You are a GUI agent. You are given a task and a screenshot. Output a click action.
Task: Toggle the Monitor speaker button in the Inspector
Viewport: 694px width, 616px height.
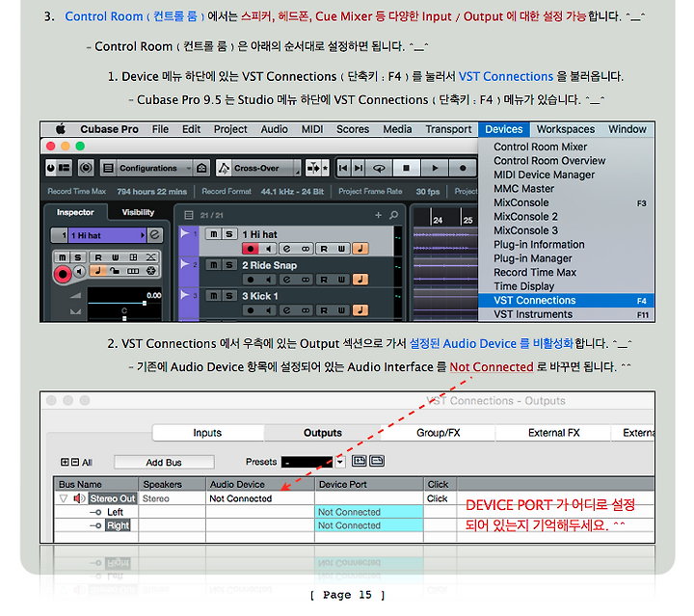coord(79,271)
